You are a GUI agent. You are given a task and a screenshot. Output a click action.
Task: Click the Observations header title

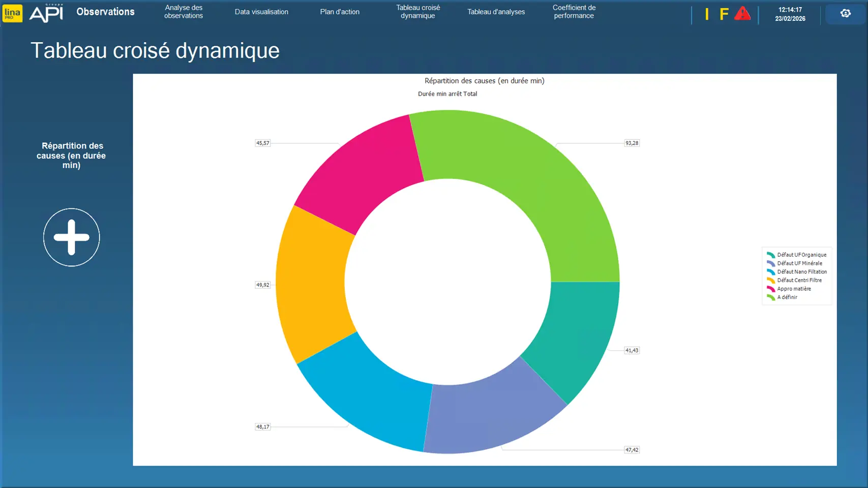[105, 12]
